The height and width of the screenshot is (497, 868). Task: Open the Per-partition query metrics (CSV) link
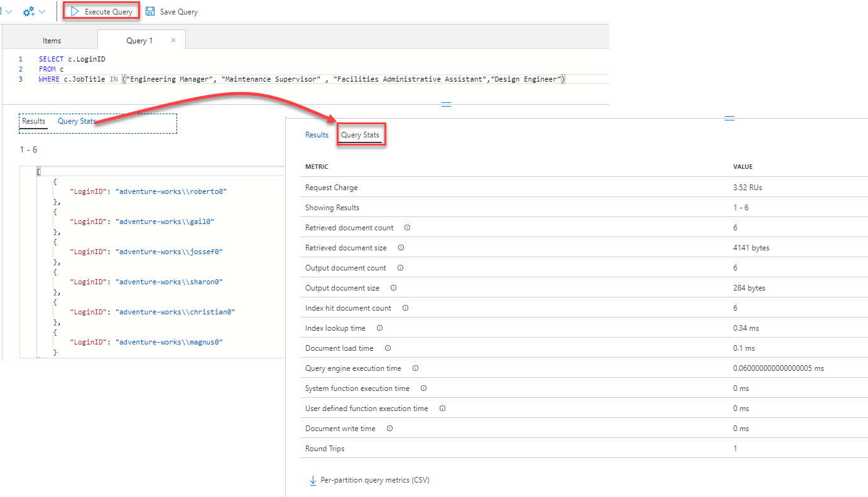374,480
